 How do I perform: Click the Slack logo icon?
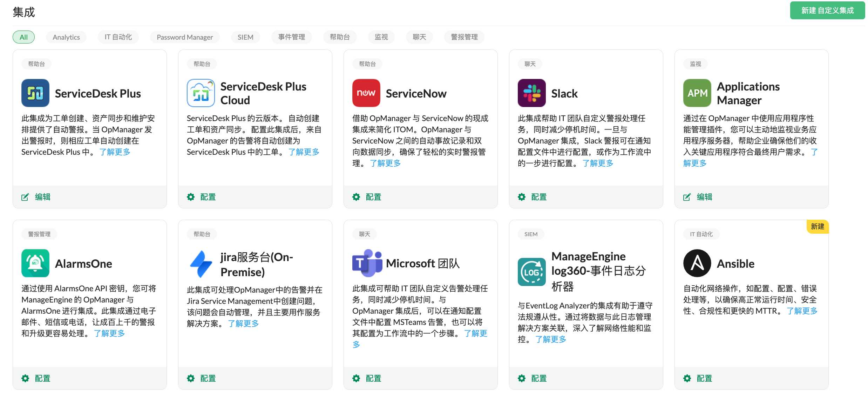(x=531, y=93)
